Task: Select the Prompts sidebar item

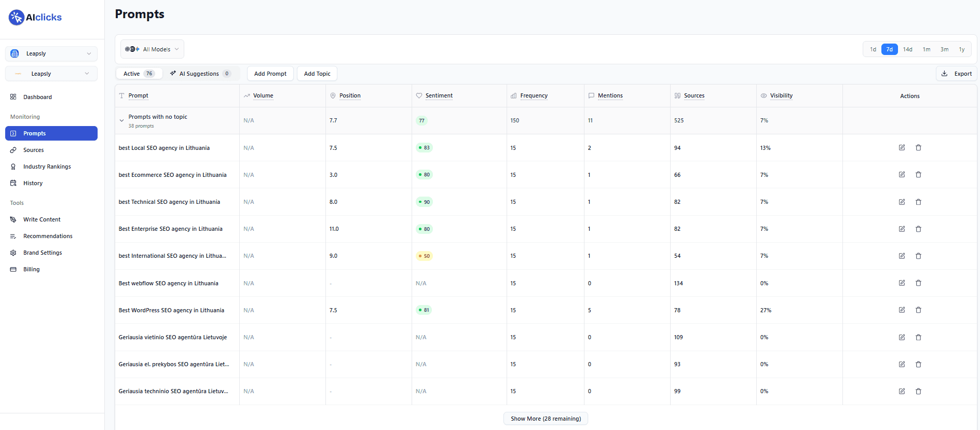Action: [51, 133]
